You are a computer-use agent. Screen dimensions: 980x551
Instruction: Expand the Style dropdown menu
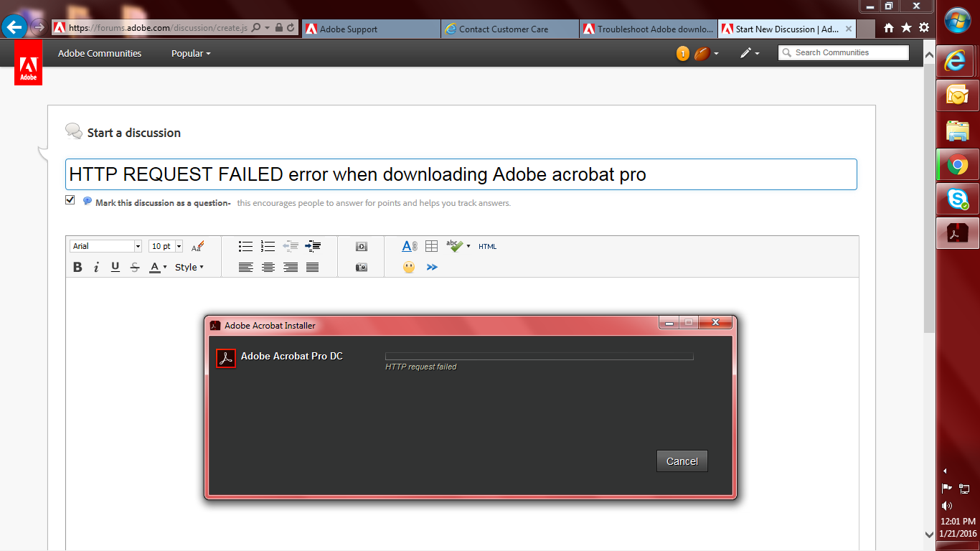point(188,267)
